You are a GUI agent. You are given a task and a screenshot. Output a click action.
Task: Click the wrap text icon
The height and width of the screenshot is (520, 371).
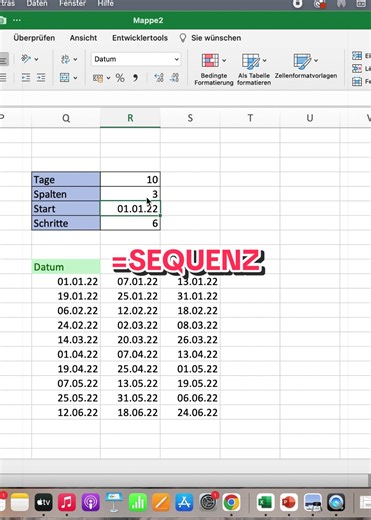(65, 59)
